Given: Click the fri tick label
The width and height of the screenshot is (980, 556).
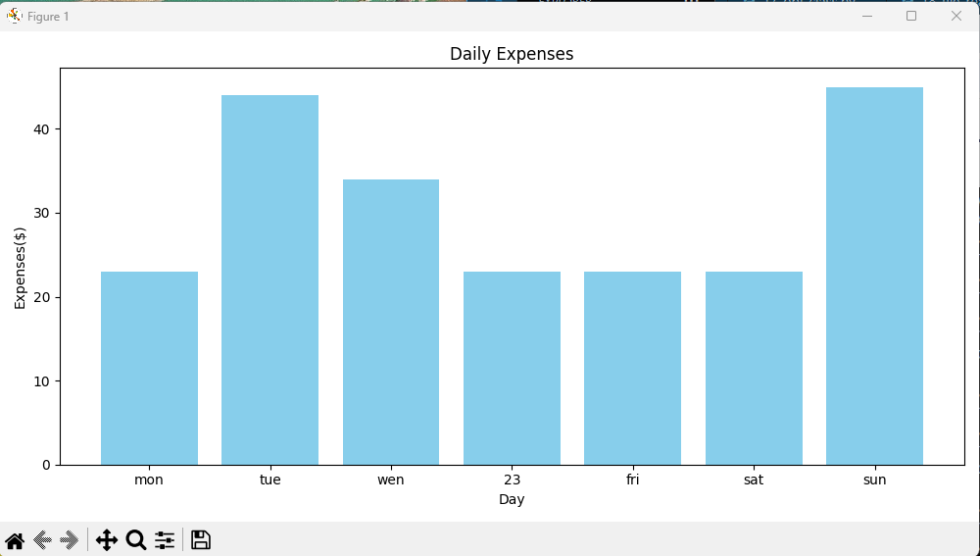Looking at the screenshot, I should click(x=632, y=480).
